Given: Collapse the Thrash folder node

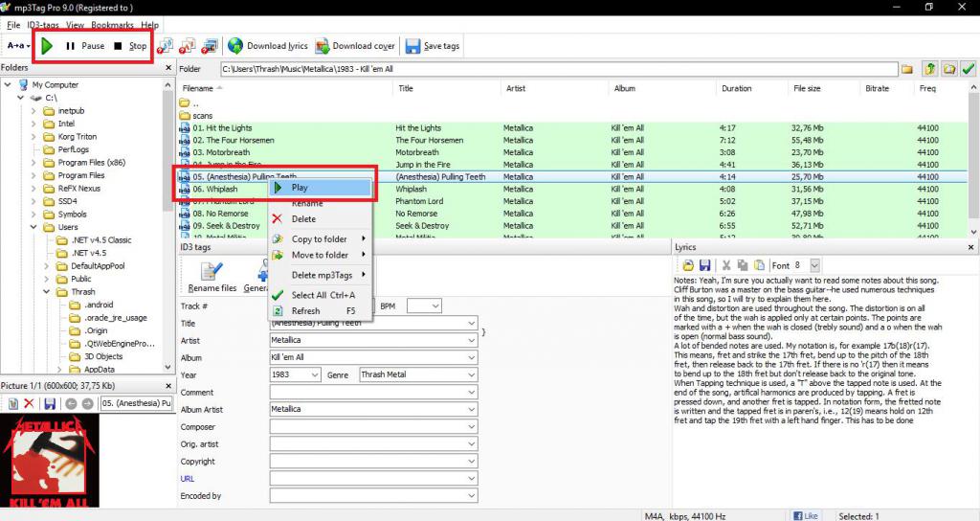Looking at the screenshot, I should click(46, 292).
